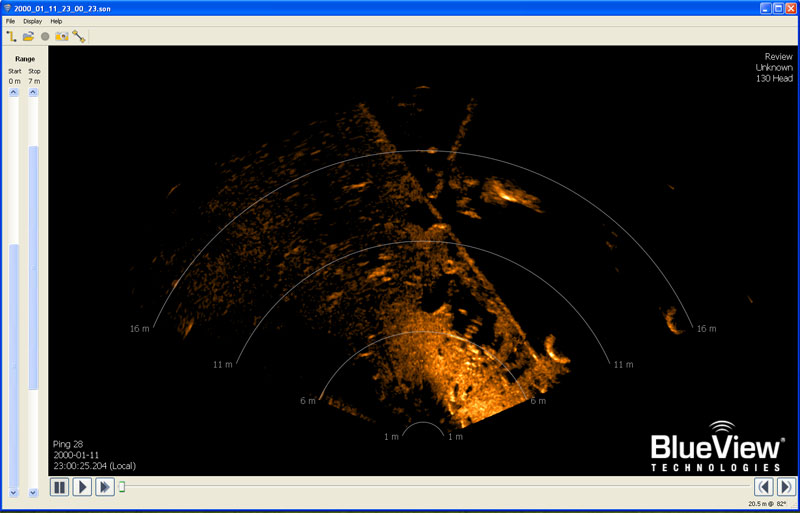The width and height of the screenshot is (800, 513).
Task: Step back to previous ping
Action: click(764, 487)
